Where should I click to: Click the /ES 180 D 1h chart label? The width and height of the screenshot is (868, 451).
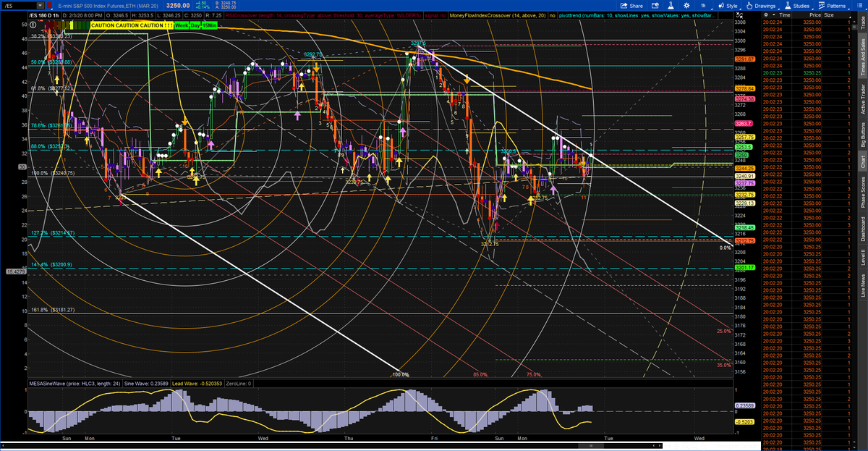[x=44, y=14]
